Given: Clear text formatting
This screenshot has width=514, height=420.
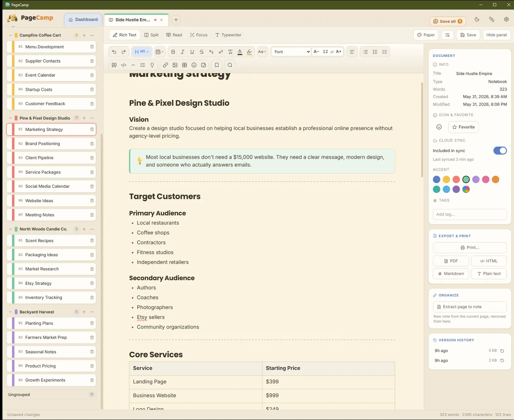Looking at the screenshot, I should [230, 52].
